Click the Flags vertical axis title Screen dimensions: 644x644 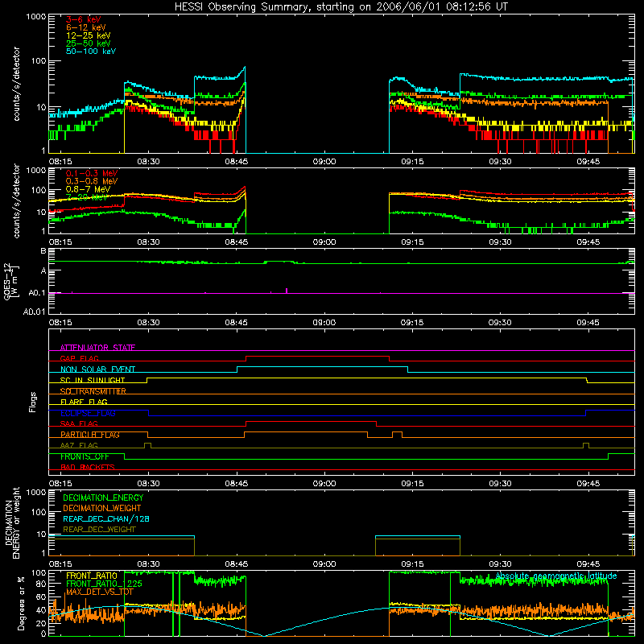coord(33,402)
